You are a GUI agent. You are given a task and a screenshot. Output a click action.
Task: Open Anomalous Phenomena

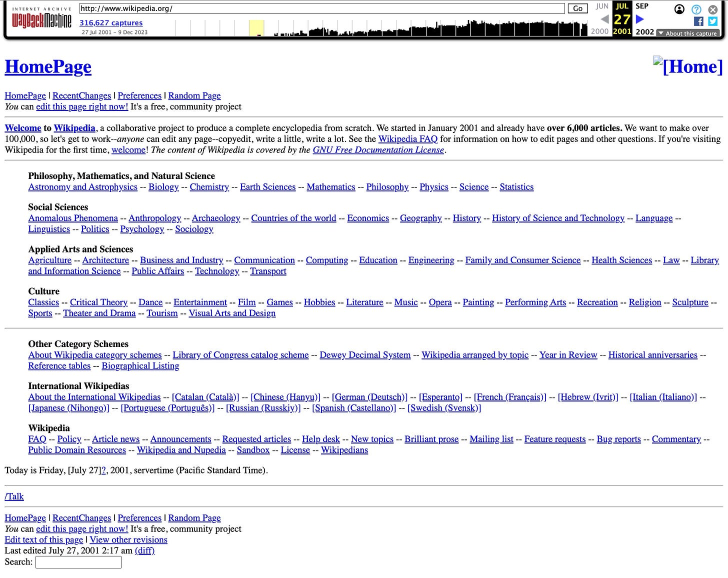coord(73,218)
